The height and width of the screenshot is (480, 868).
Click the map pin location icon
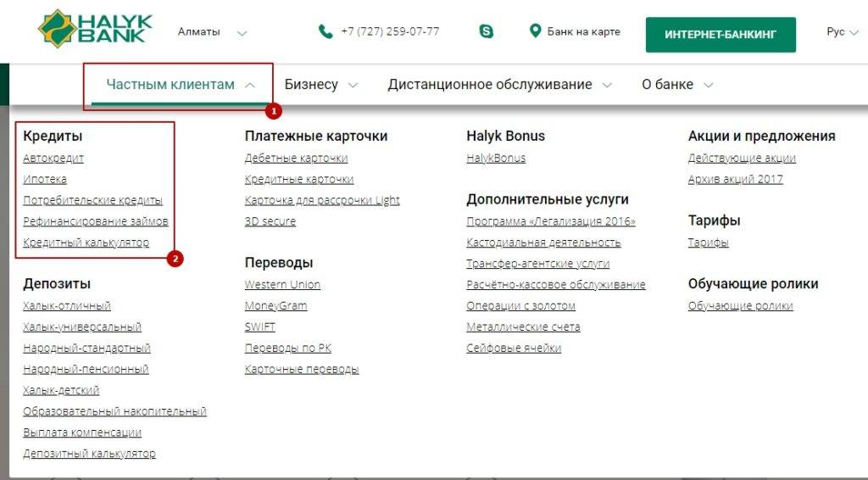(x=535, y=31)
